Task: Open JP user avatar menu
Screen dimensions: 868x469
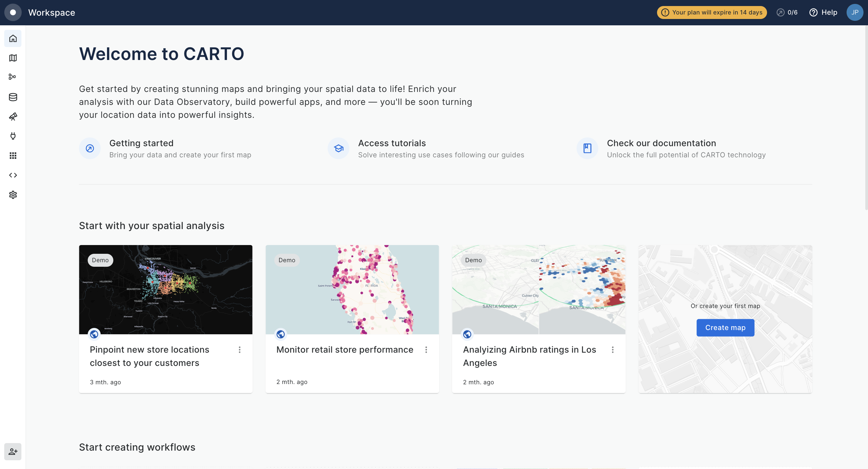Action: (854, 12)
